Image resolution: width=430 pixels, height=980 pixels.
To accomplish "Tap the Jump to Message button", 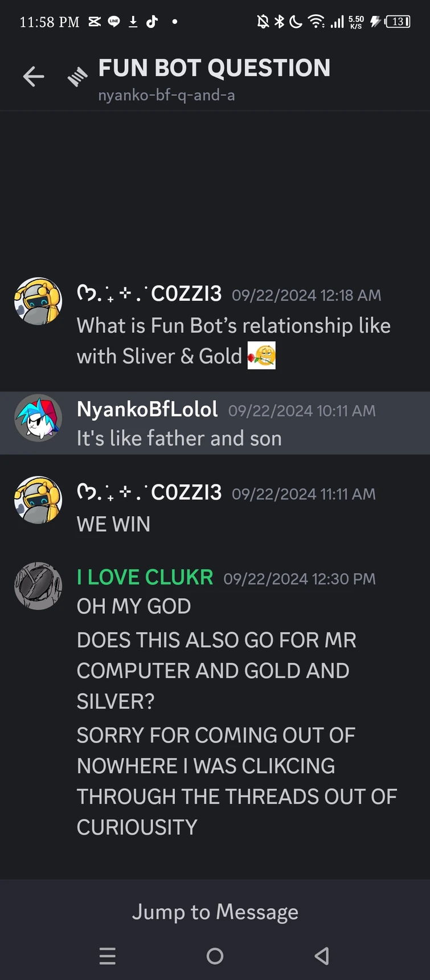I will pos(215,912).
